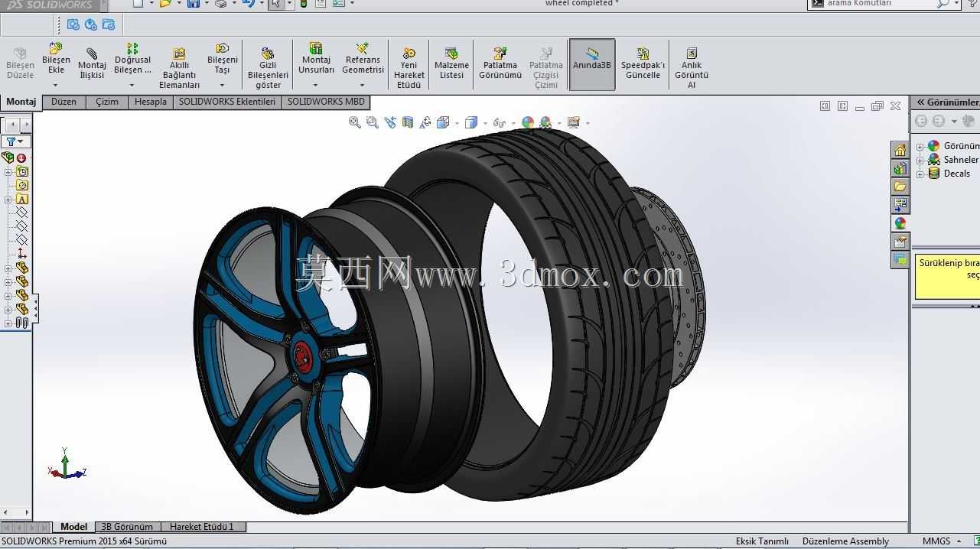Click Zoom to Area icon in view toolbar
980x549 pixels.
[372, 122]
